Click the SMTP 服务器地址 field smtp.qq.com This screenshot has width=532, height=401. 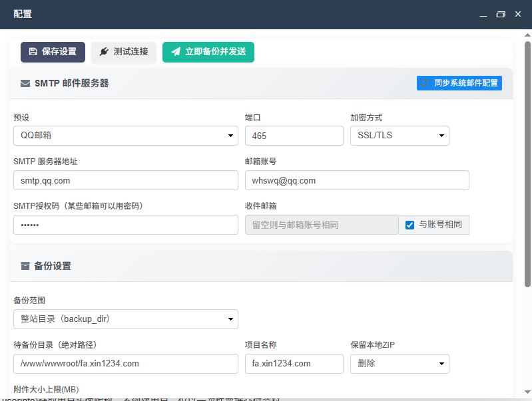(126, 180)
